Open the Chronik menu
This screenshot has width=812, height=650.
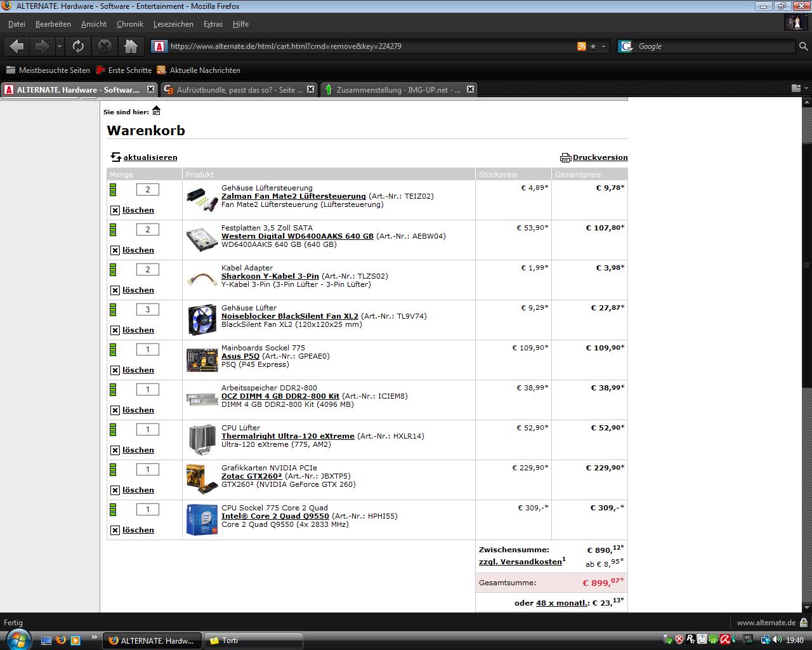click(130, 24)
